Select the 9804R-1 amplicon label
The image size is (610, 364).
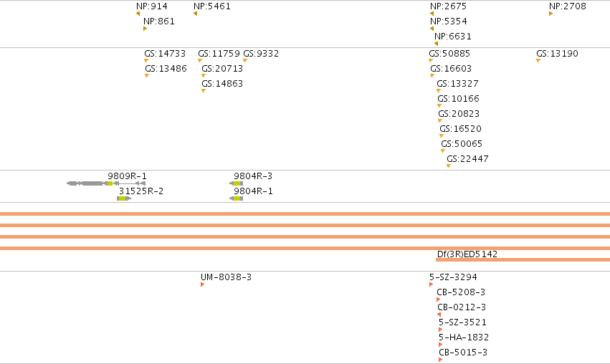(253, 192)
